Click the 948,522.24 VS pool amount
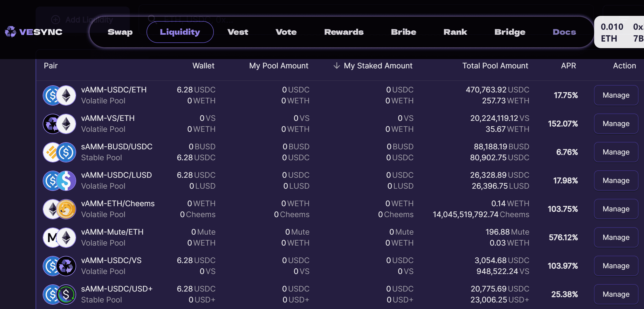 [503, 272]
